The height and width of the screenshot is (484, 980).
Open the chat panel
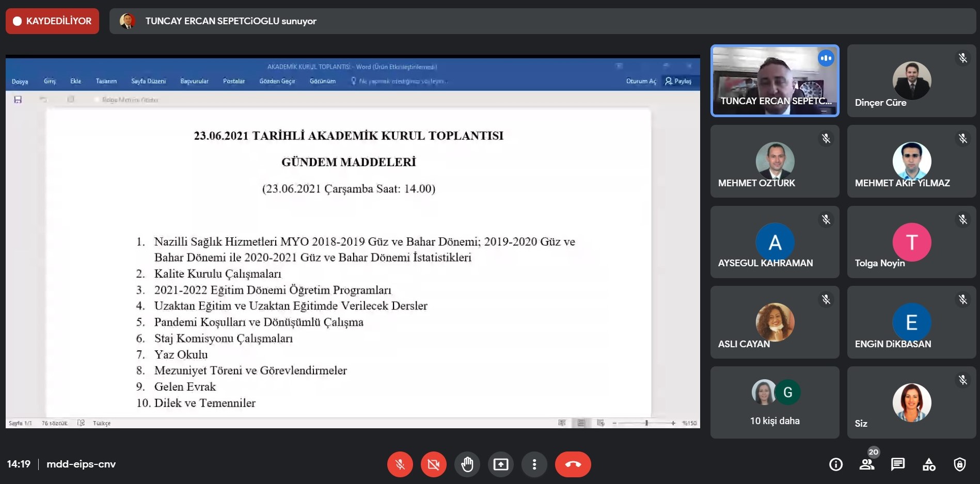click(898, 464)
